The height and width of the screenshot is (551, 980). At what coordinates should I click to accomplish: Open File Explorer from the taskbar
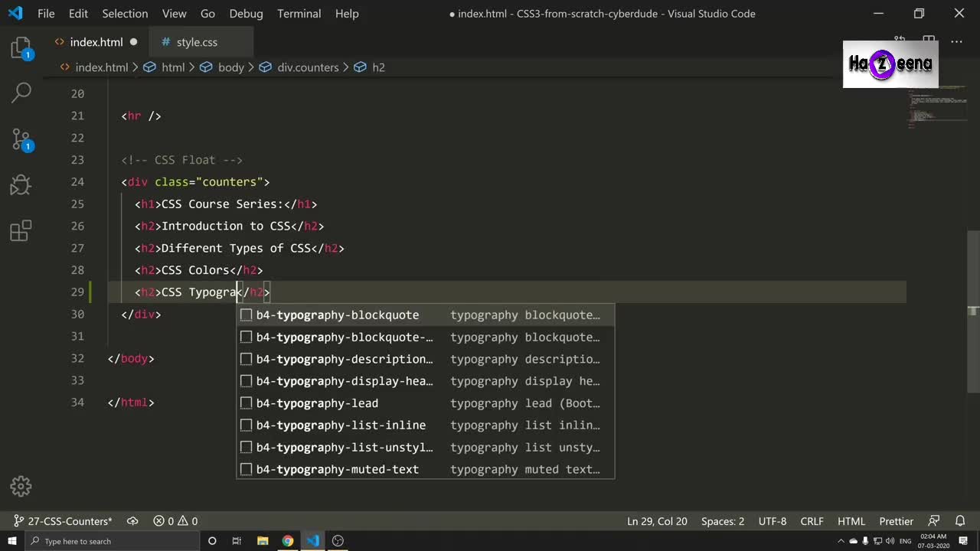click(x=262, y=541)
